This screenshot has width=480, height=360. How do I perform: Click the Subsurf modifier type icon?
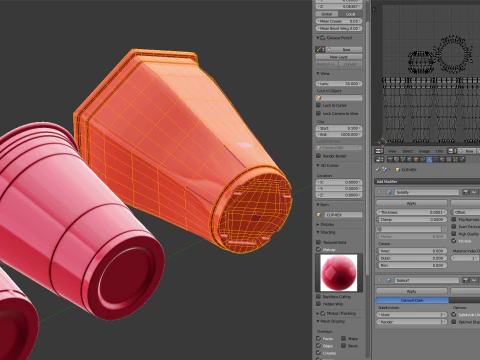389,280
